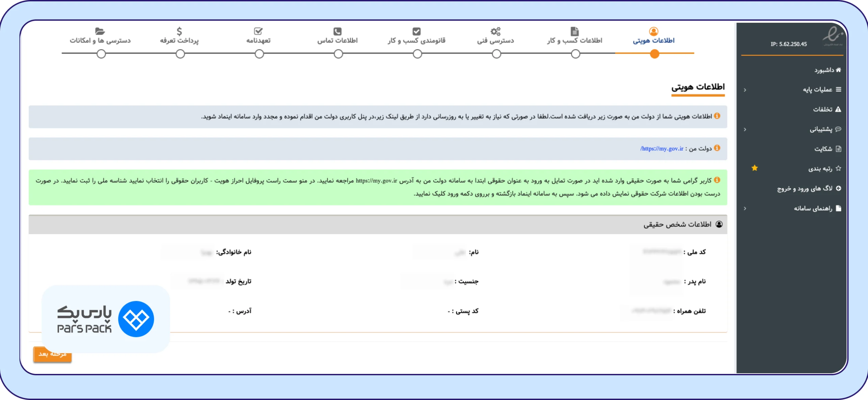Select the اطلاعات کسب و کار step label
868x400 pixels.
pos(575,41)
